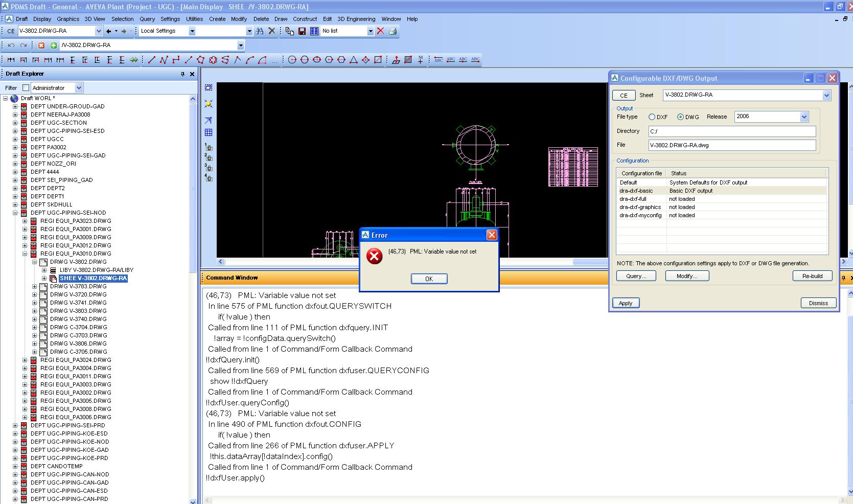Image resolution: width=853 pixels, height=504 pixels.
Task: Click the Modify... button
Action: pyautogui.click(x=687, y=276)
